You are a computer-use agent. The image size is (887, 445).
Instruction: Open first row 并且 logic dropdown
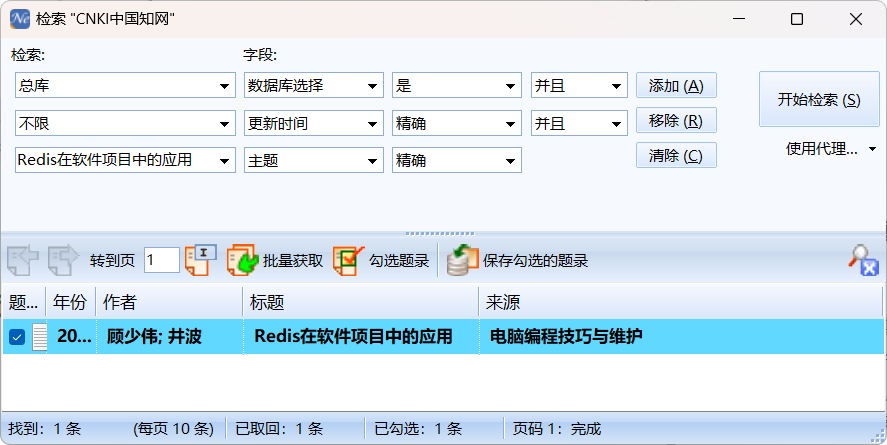(617, 86)
